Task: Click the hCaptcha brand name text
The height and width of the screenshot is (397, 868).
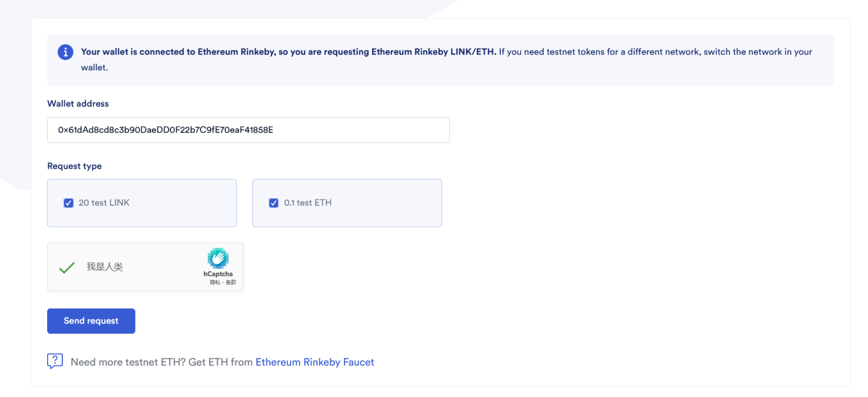Action: pos(218,274)
